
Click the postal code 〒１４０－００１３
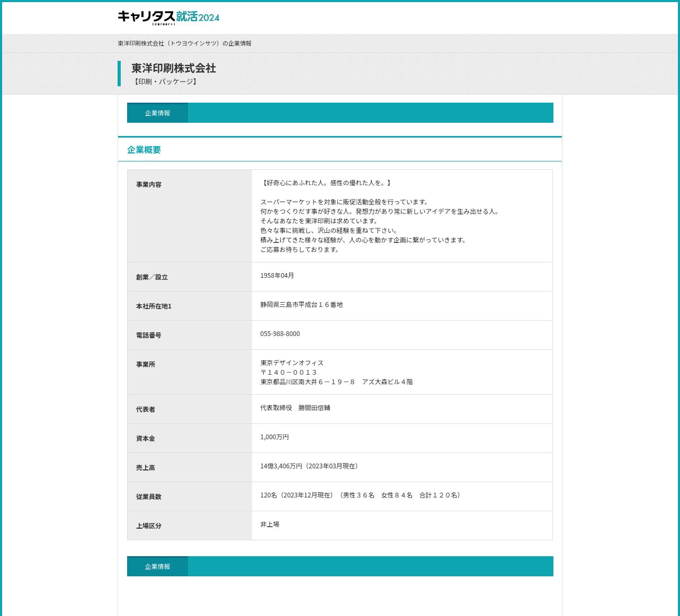click(289, 373)
